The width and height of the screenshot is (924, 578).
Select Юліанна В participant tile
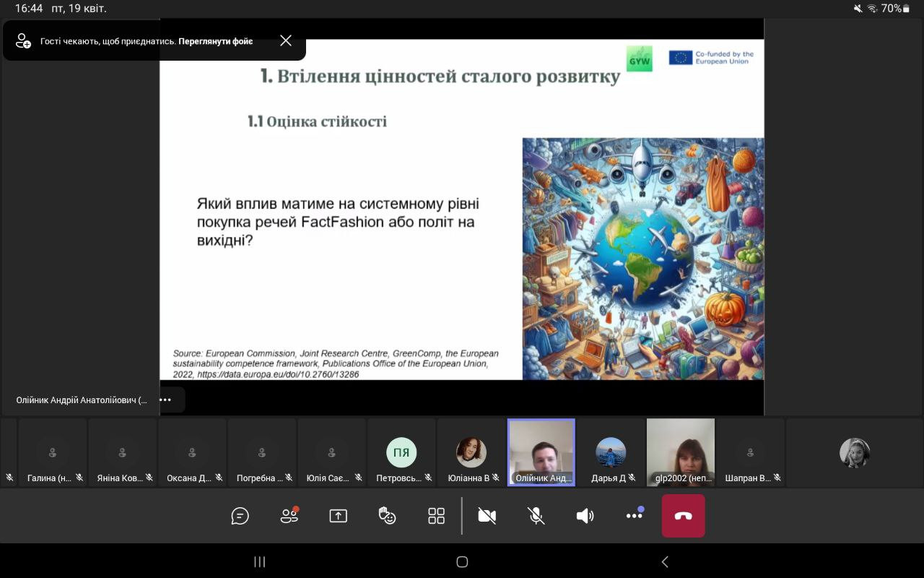click(x=471, y=452)
